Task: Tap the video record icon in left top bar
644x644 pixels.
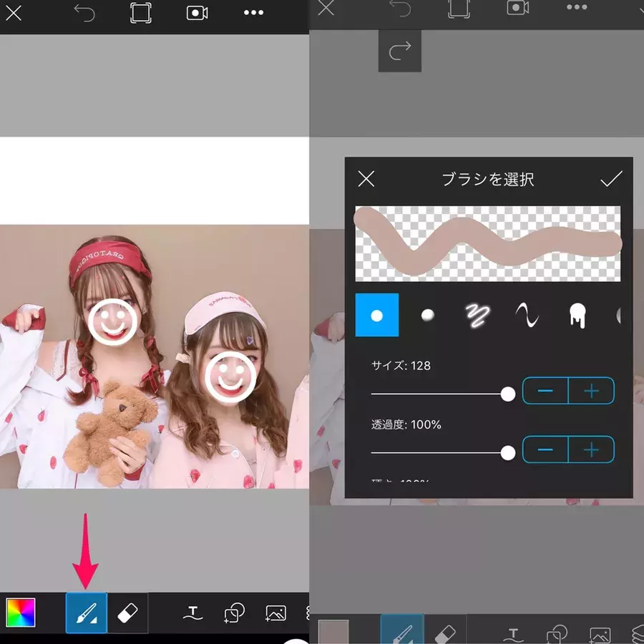Action: [197, 13]
